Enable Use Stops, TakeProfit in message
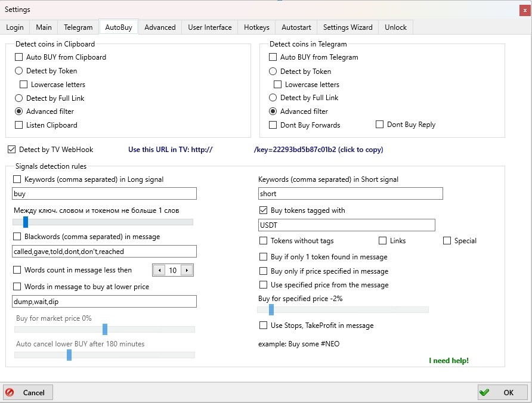532x403 pixels. 263,325
